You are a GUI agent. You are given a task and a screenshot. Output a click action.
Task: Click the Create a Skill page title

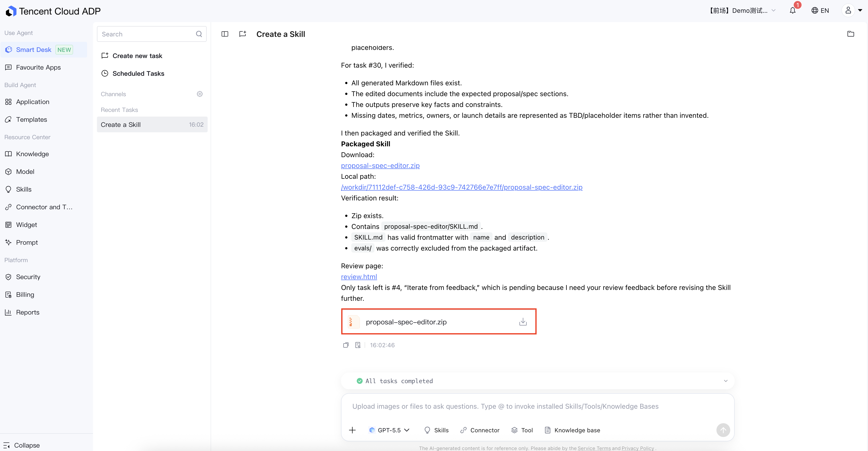click(281, 34)
